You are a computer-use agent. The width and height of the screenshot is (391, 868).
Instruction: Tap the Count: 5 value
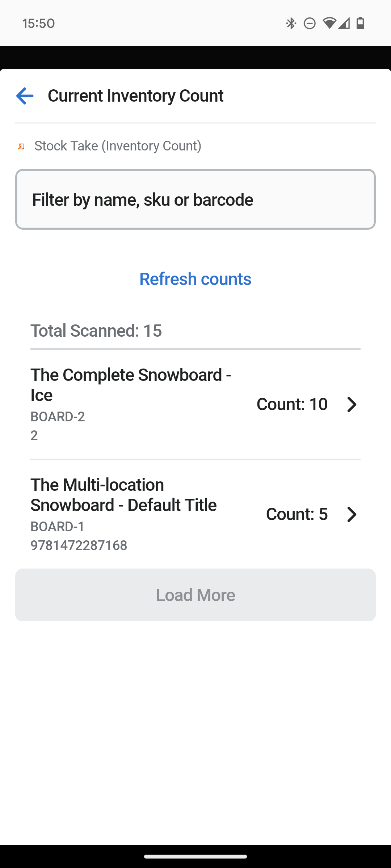pyautogui.click(x=297, y=514)
